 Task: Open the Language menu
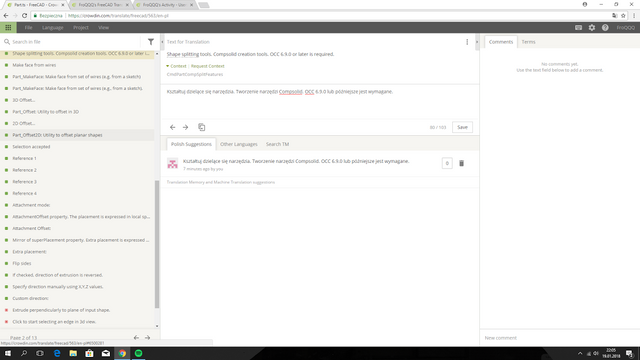[x=53, y=28]
